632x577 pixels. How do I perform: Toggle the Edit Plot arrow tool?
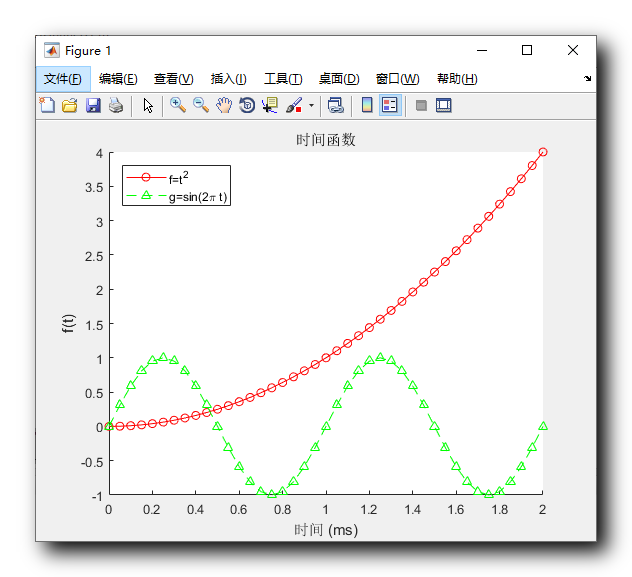[148, 106]
